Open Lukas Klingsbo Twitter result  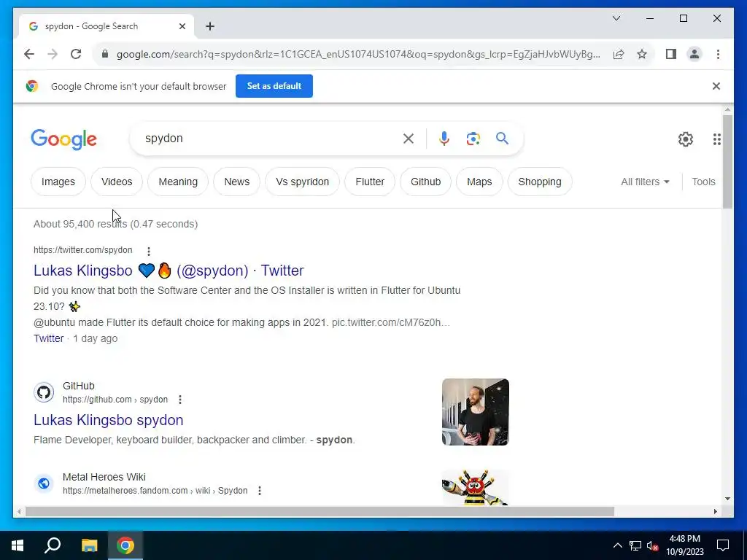169,271
